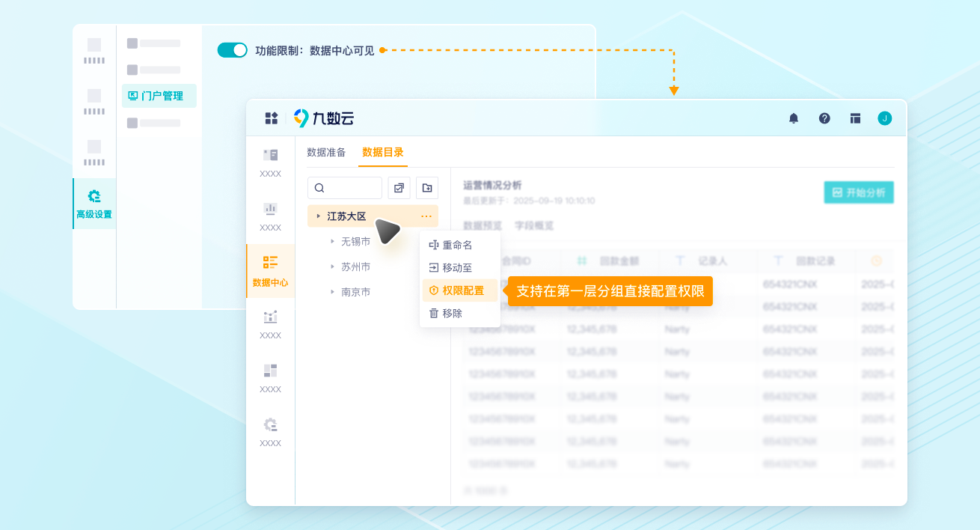
Task: Click the new folder icon above the tree
Action: (426, 187)
